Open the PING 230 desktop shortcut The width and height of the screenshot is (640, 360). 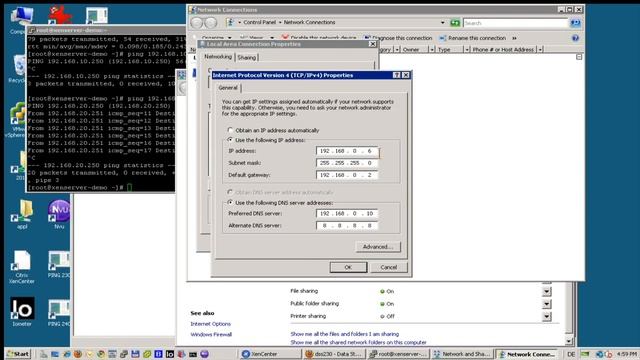tap(59, 264)
